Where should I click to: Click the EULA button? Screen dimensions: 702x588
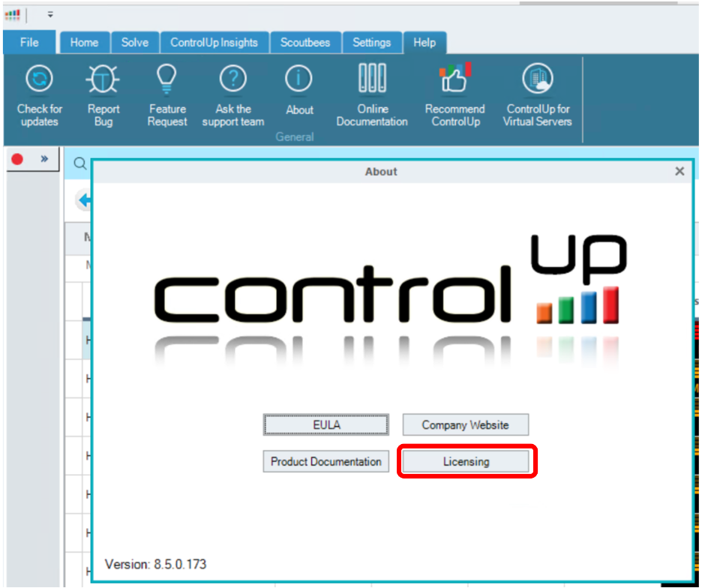tap(326, 424)
